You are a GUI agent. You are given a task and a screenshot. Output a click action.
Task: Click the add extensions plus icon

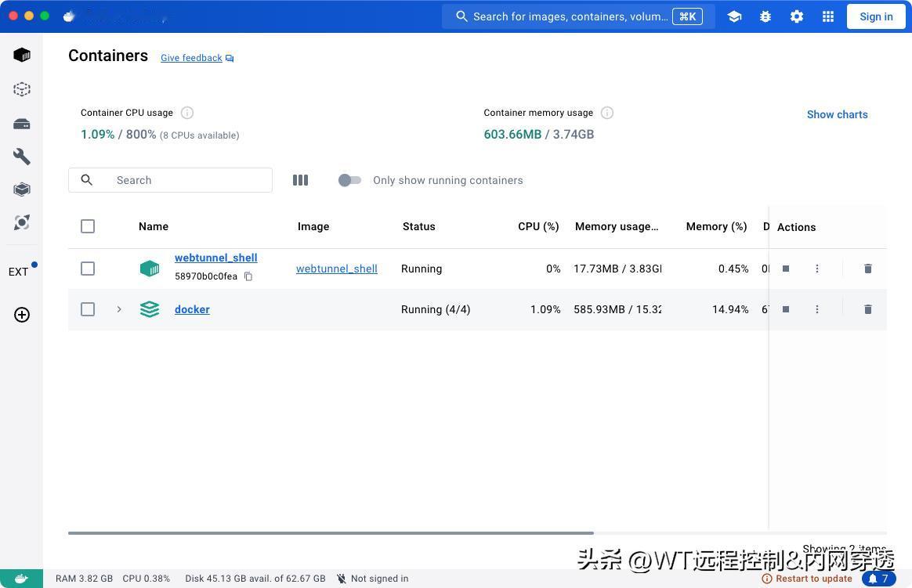(21, 315)
